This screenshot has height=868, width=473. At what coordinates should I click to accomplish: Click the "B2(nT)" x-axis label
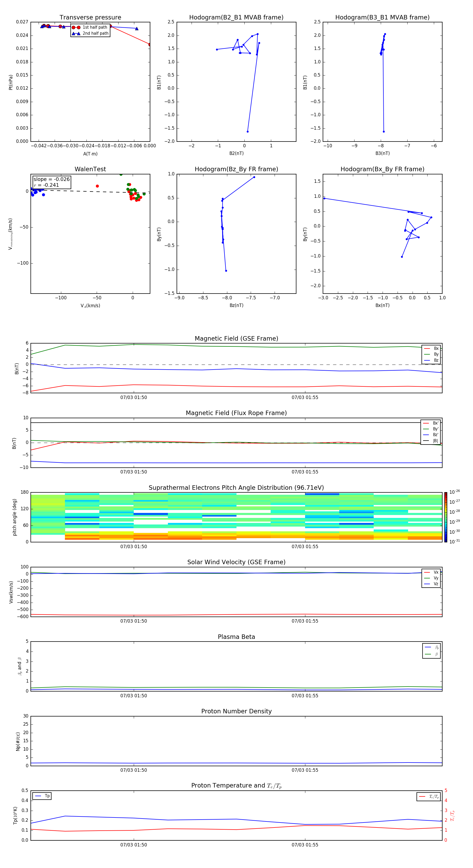[236, 153]
